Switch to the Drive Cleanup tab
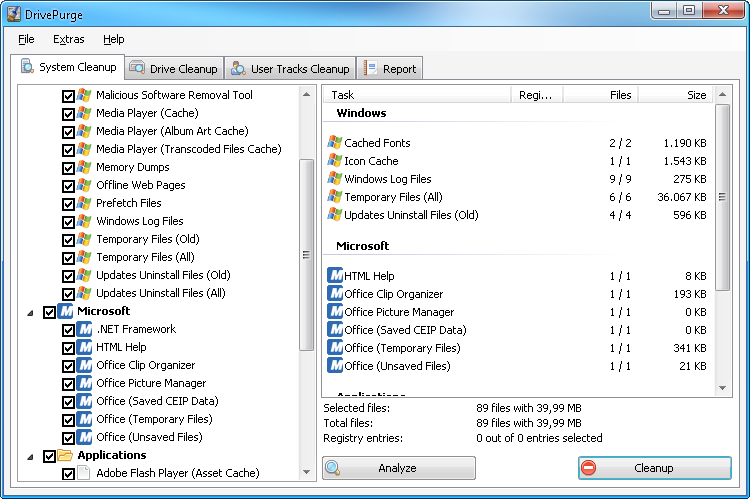The height and width of the screenshot is (499, 750). [x=173, y=69]
